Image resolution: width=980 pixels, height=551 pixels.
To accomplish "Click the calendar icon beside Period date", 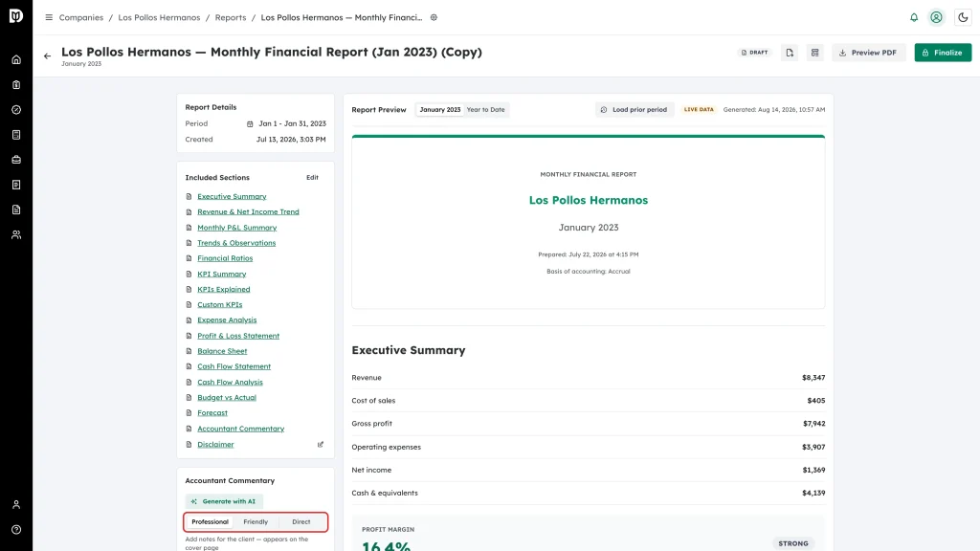I will (250, 123).
